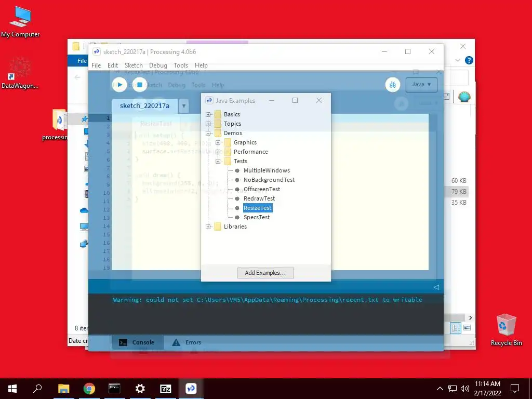Collapse console with the triangle arrow
Screen dimensions: 532x399
[436, 287]
